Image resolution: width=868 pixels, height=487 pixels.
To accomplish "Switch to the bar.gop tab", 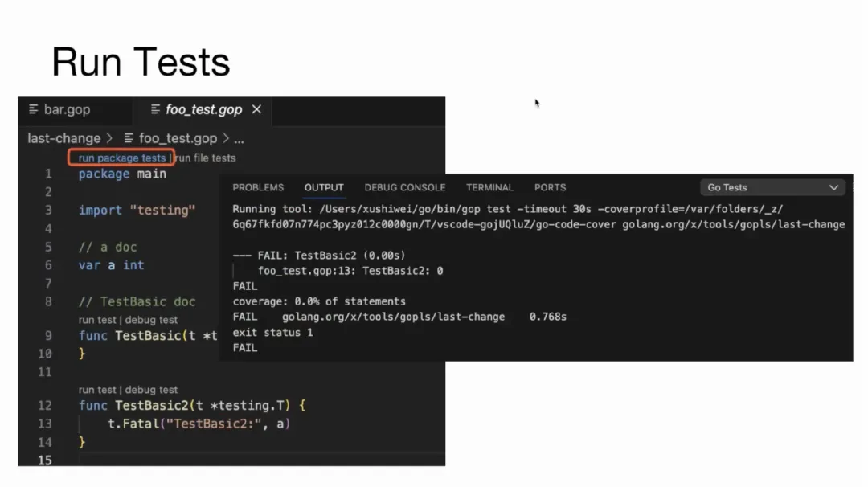I will click(x=66, y=109).
